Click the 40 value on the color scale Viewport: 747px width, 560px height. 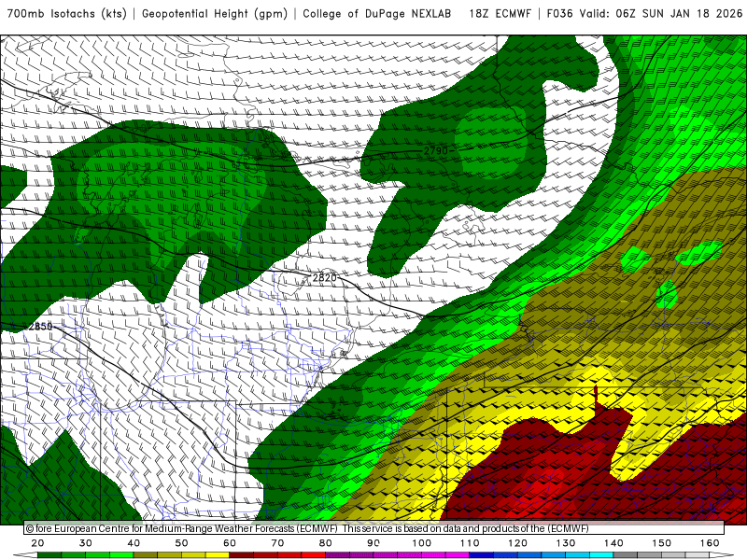pos(134,543)
